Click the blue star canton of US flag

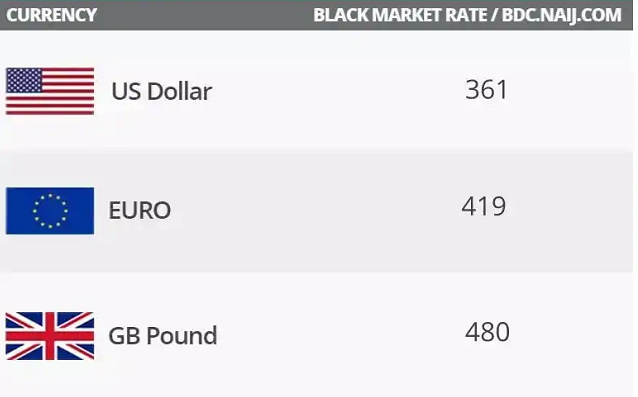(x=24, y=80)
